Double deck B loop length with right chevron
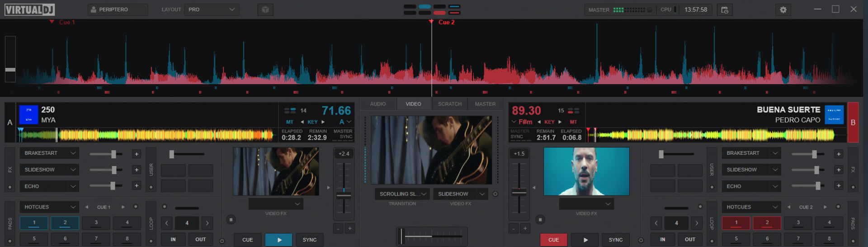Image resolution: width=868 pixels, height=247 pixels. point(697,223)
